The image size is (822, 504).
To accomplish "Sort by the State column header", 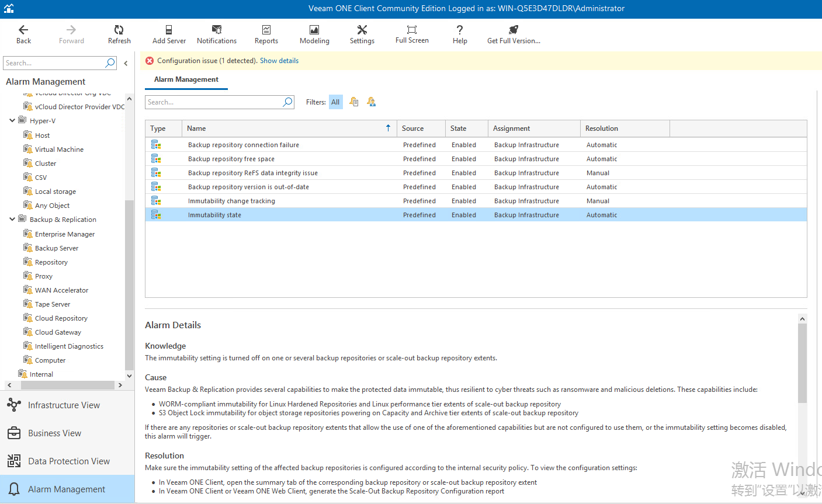I will [466, 128].
